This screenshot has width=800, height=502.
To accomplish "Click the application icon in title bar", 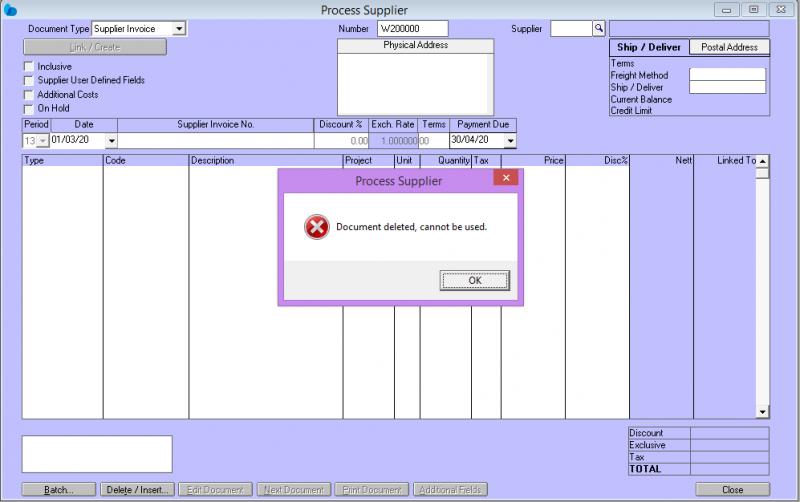I will [x=10, y=9].
